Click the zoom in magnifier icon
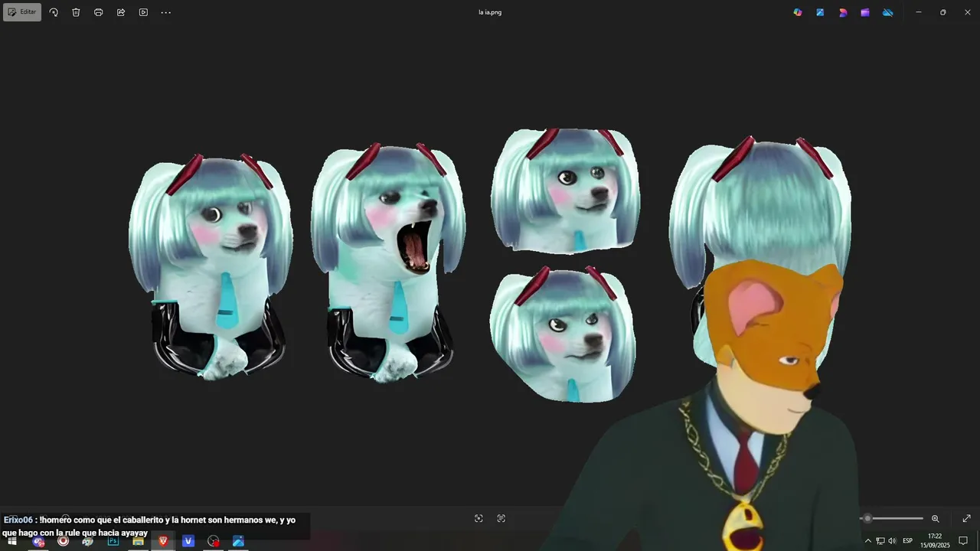Screen dimensions: 980x551 tap(936, 518)
